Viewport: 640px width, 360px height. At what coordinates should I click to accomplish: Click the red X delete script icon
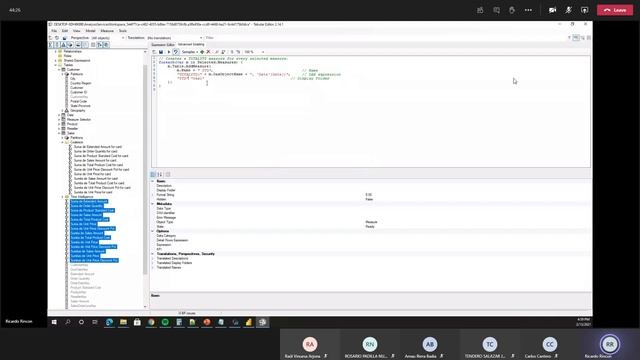(x=209, y=52)
